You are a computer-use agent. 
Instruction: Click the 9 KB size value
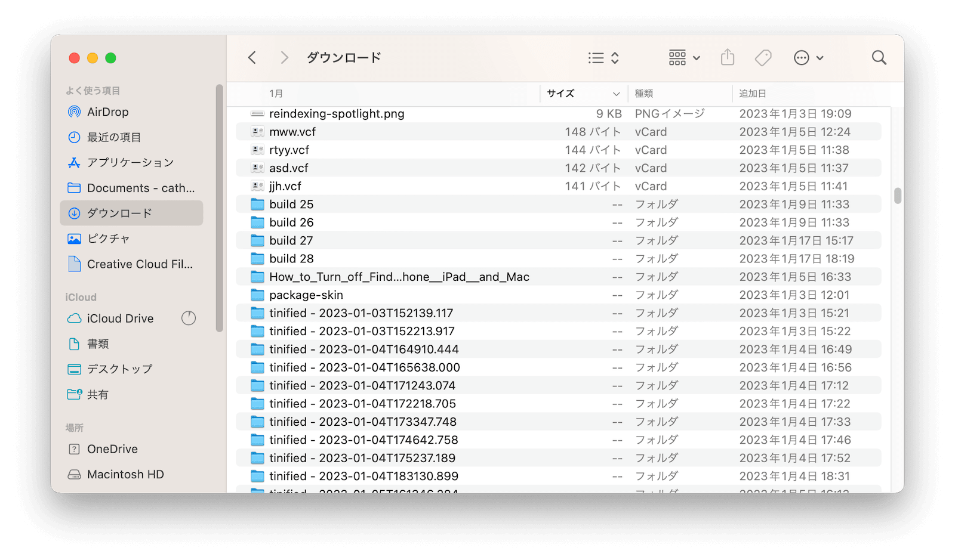click(609, 114)
